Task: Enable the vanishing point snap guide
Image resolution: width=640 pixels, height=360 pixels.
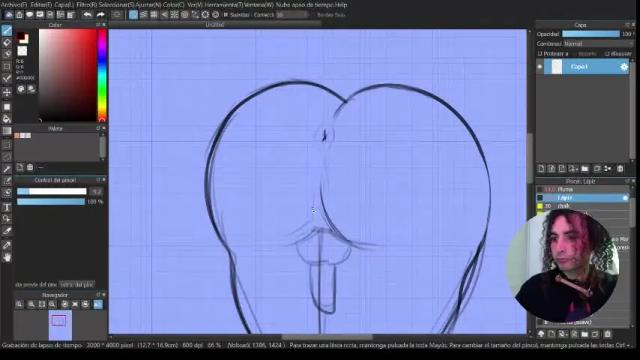Action: (x=164, y=15)
